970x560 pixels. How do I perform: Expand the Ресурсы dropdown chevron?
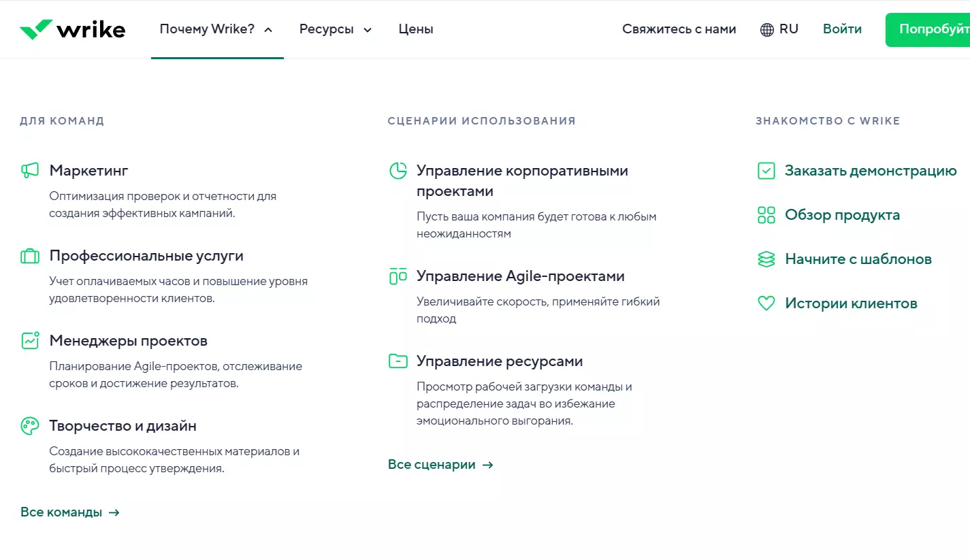tap(368, 30)
